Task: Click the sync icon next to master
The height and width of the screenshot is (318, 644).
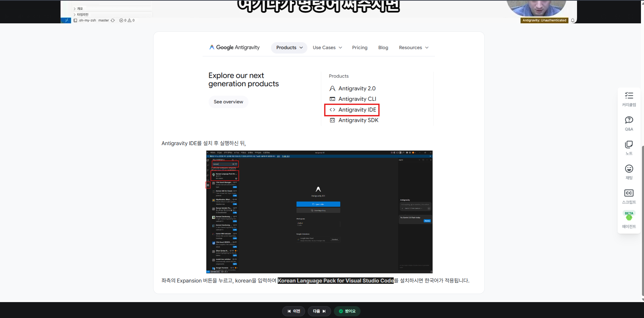Action: 113,20
